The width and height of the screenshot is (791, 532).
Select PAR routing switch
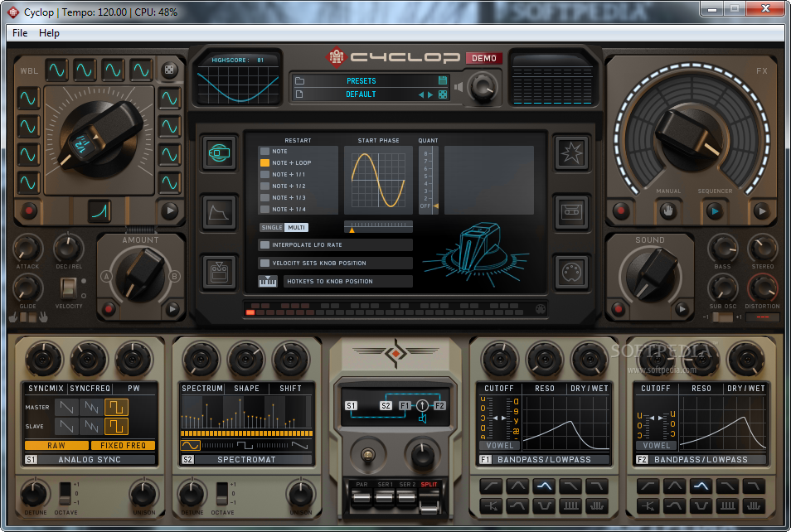(x=362, y=498)
